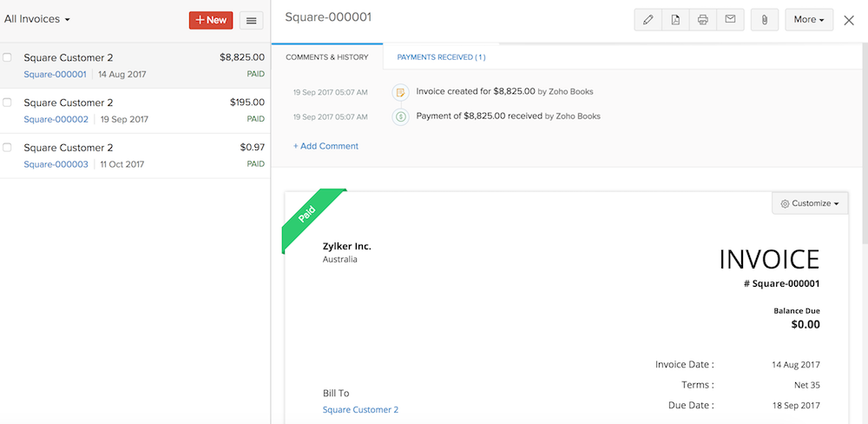The image size is (868, 424).
Task: Click the invoice created note icon
Action: (x=400, y=91)
